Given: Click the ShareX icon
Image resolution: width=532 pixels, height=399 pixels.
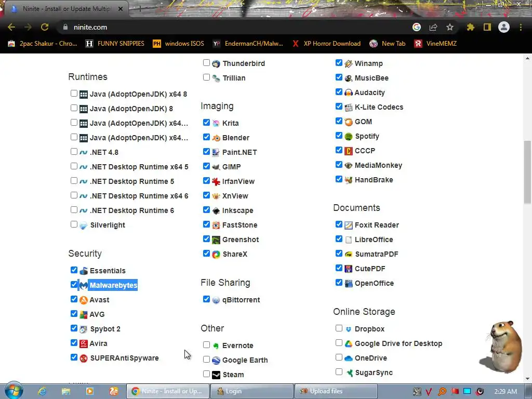Looking at the screenshot, I should point(216,254).
